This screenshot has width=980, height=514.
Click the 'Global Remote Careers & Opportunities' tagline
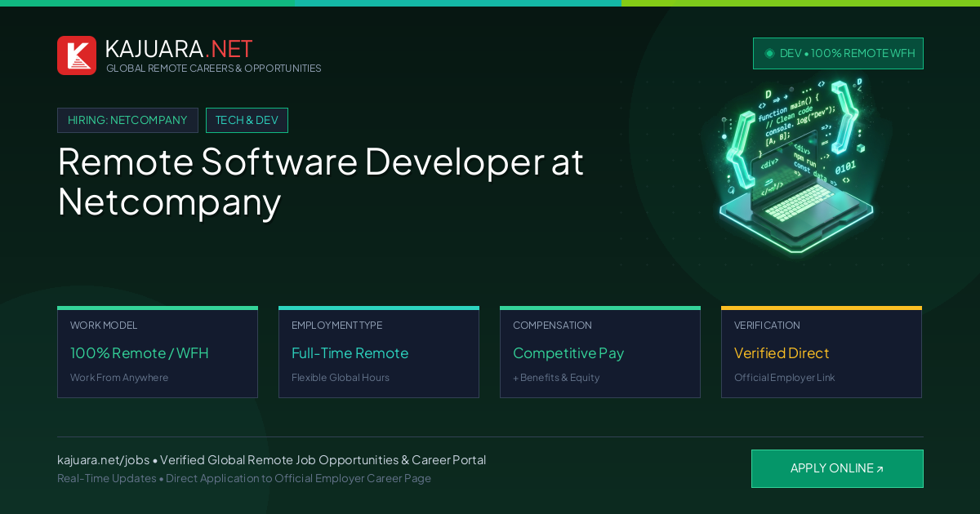(214, 69)
